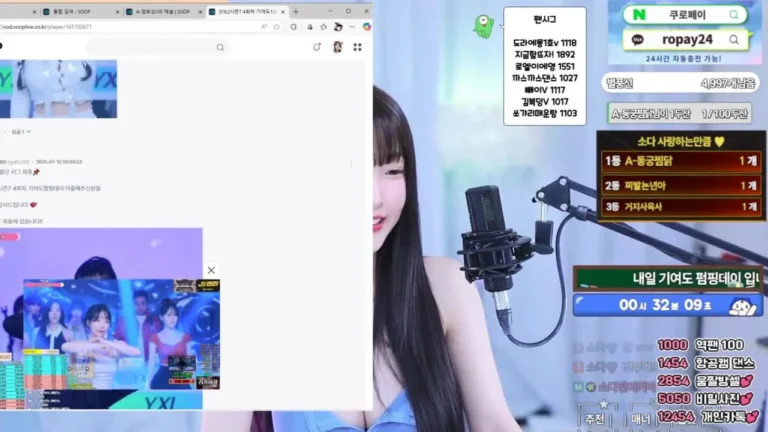
Task: Open the browser settings ellipsis menu
Action: [352, 27]
